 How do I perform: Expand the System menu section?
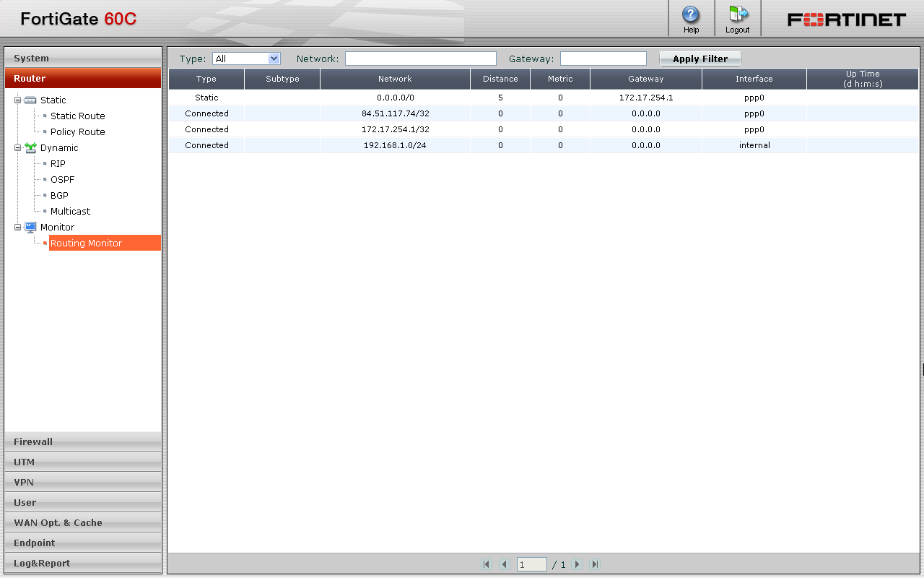(x=83, y=58)
